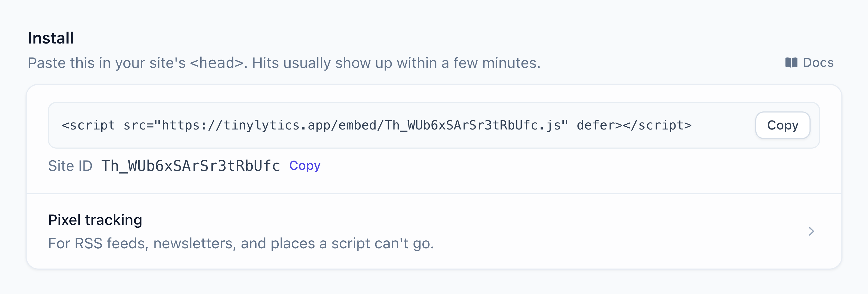Click the Pixel tracking RSS feeds description
Viewport: 868px width, 294px height.
pos(241,243)
